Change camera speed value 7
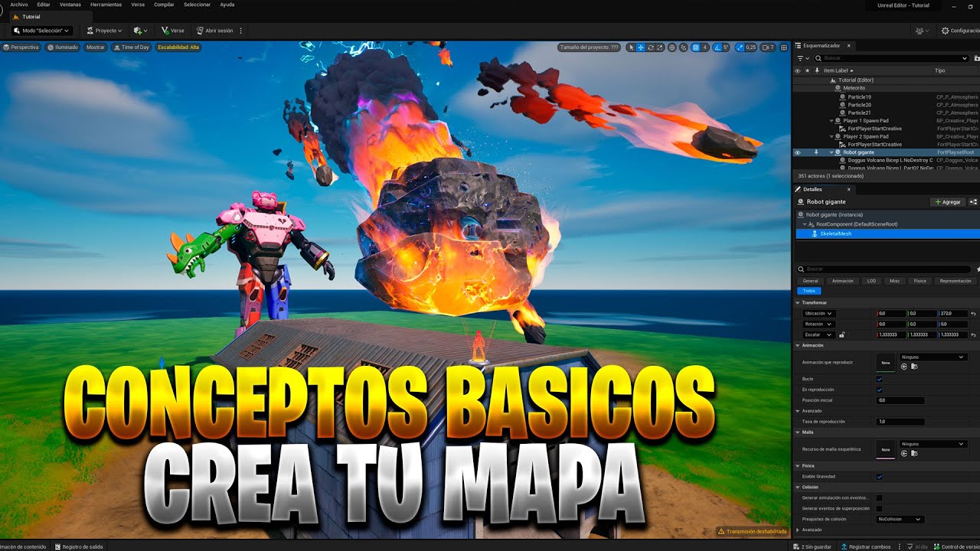Image resolution: width=980 pixels, height=551 pixels. click(768, 47)
